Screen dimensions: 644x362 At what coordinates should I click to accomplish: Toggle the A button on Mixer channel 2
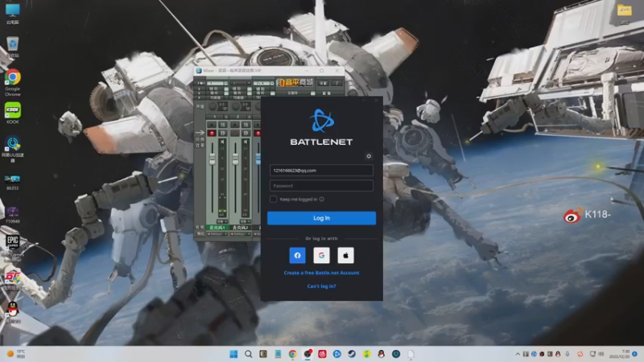point(234,125)
